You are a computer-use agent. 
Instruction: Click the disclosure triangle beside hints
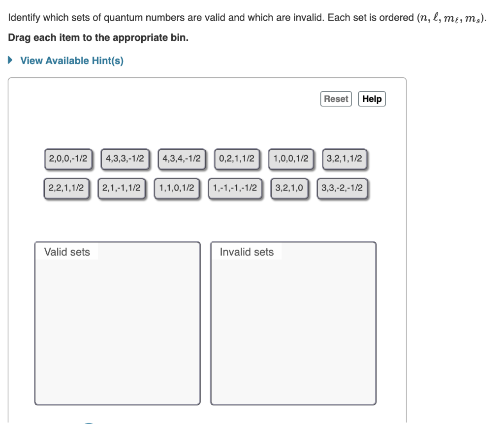(9, 60)
